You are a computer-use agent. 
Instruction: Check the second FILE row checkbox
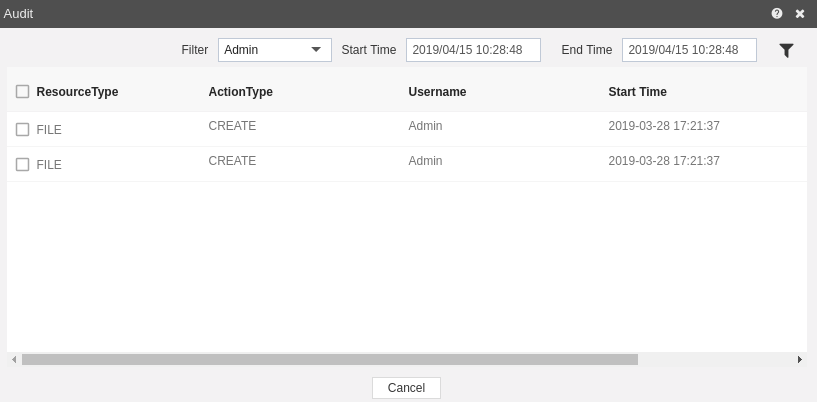[22, 164]
